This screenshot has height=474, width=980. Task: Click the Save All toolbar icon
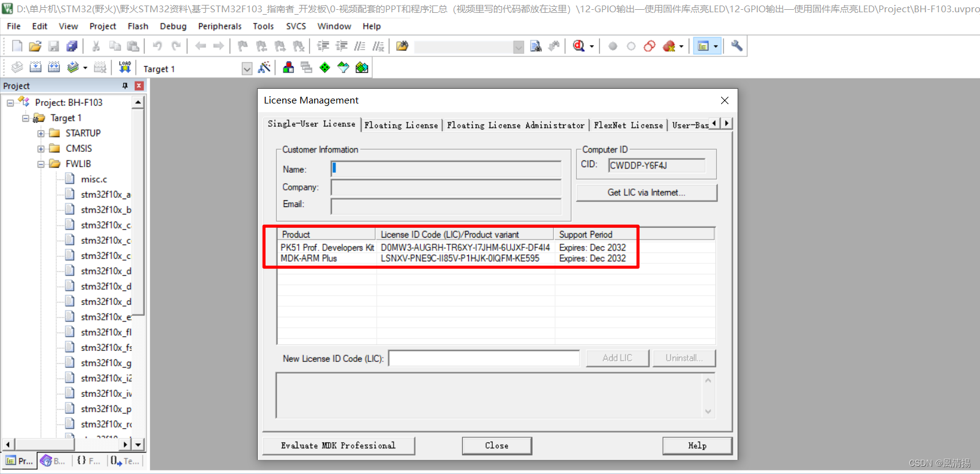point(72,46)
